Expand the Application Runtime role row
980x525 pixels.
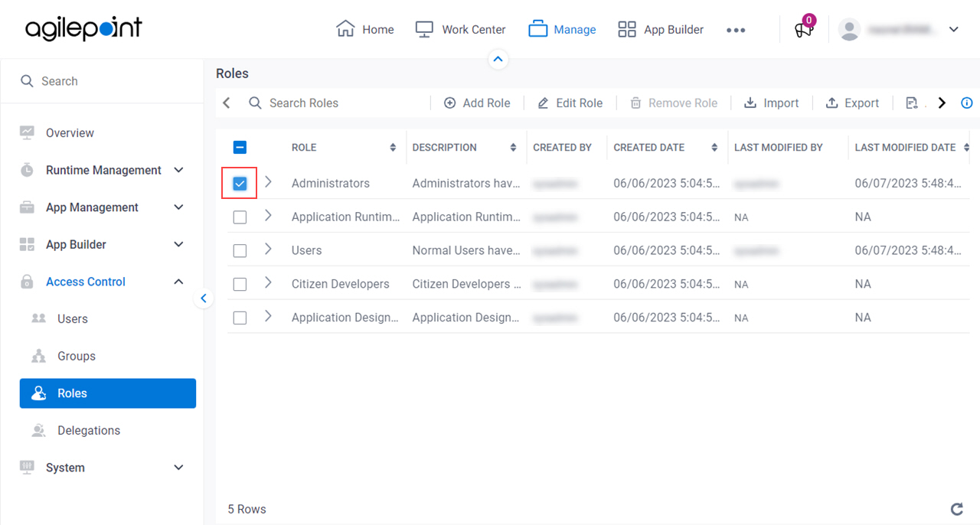(x=268, y=216)
